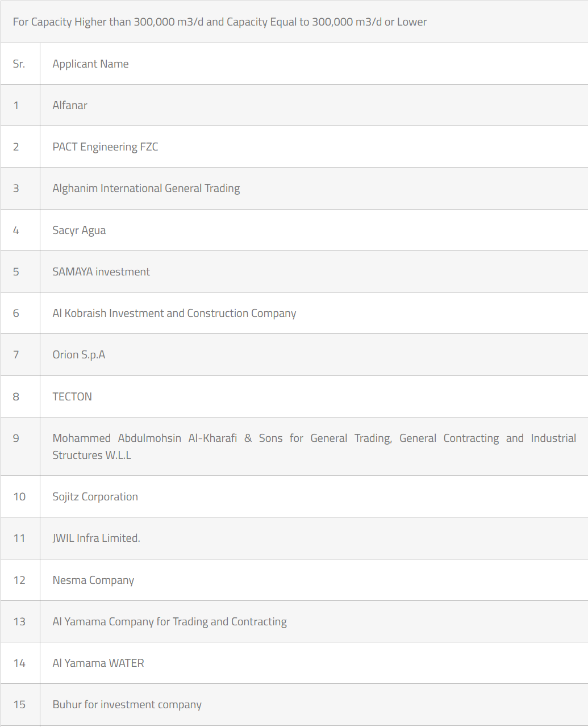
Task: Select JWIL Infra Limited row
Action: [97, 538]
